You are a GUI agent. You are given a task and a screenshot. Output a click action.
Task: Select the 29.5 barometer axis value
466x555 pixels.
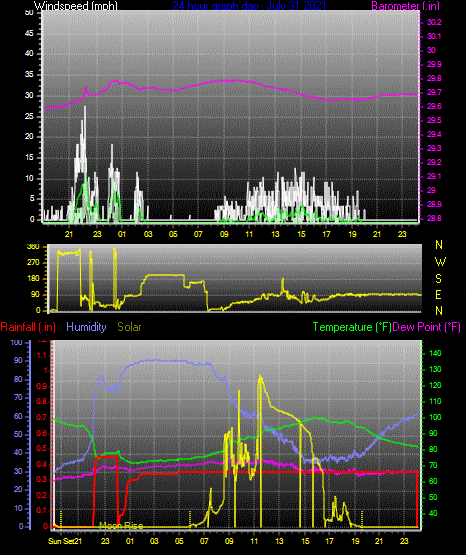(x=434, y=121)
